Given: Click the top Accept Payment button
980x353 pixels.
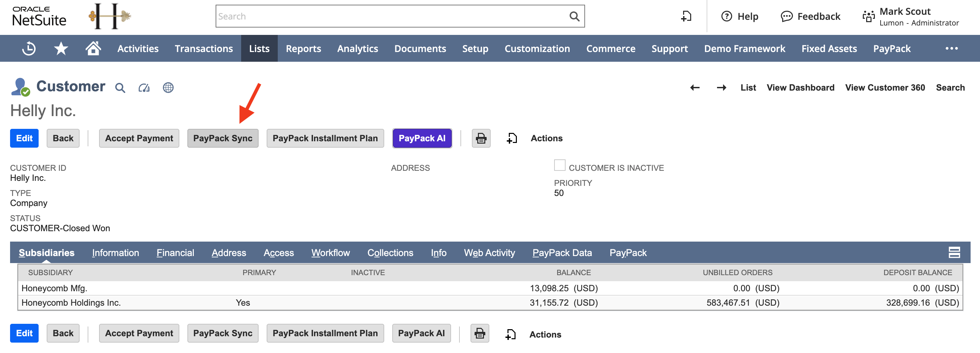Looking at the screenshot, I should tap(139, 138).
